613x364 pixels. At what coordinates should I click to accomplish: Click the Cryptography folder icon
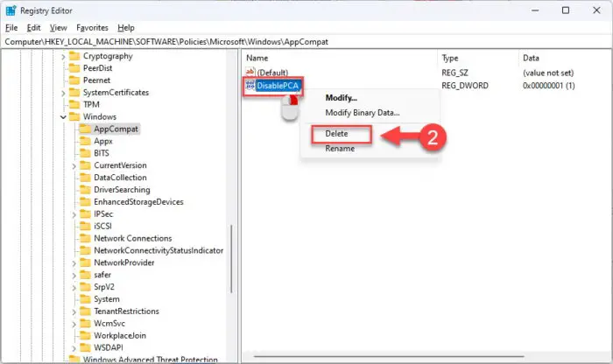coord(74,56)
